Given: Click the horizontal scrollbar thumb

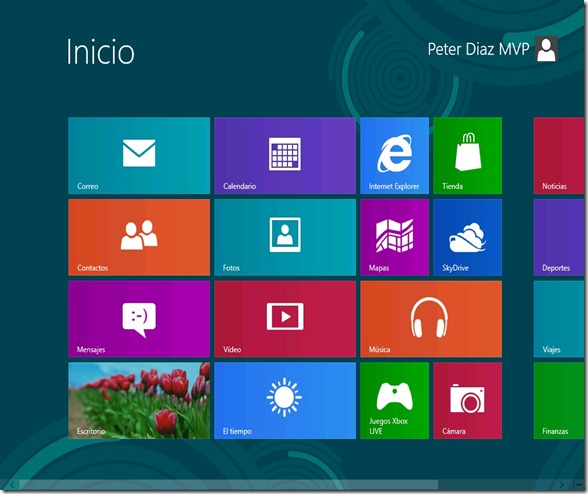Looking at the screenshot, I should click(x=229, y=485).
